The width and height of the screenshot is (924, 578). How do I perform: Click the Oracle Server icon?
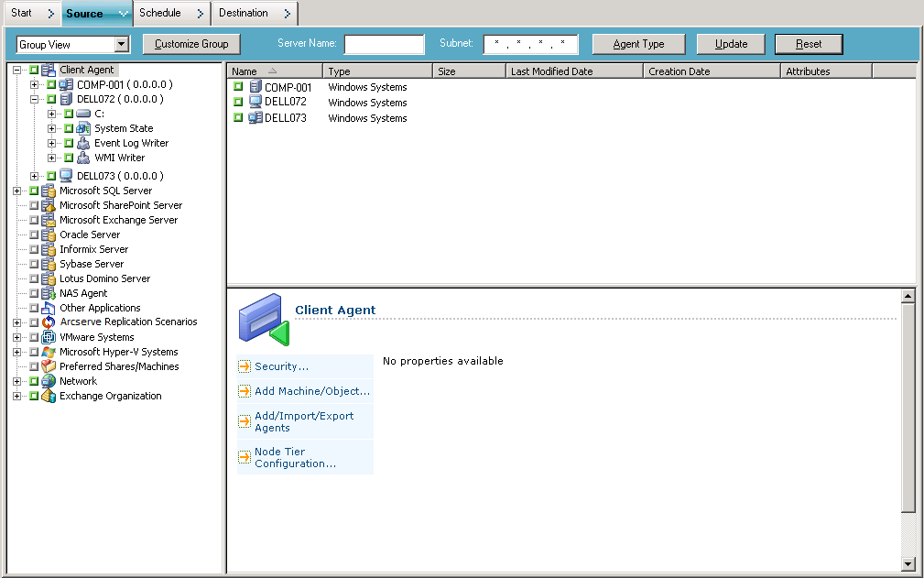point(49,234)
